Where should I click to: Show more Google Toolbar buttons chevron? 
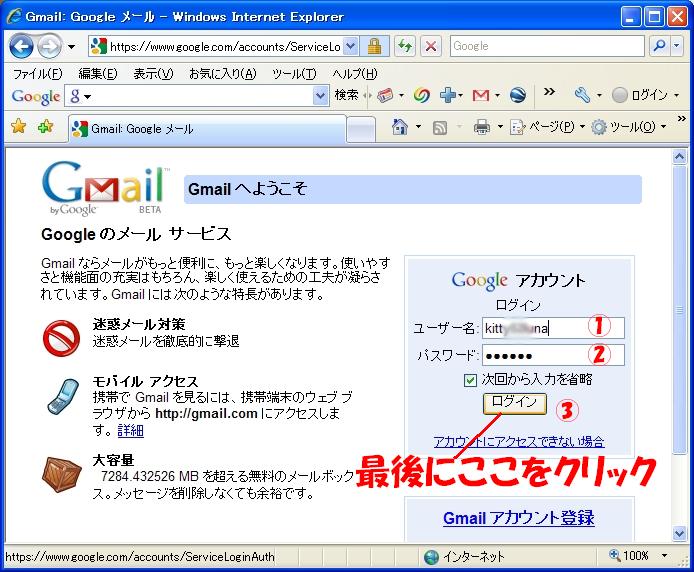[549, 92]
